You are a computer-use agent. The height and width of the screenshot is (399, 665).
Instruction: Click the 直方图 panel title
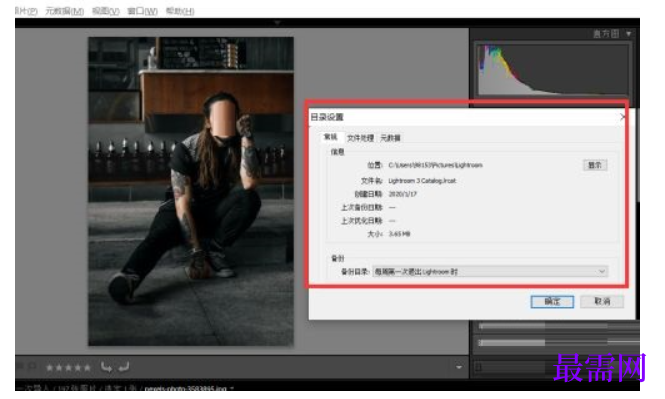tap(606, 33)
